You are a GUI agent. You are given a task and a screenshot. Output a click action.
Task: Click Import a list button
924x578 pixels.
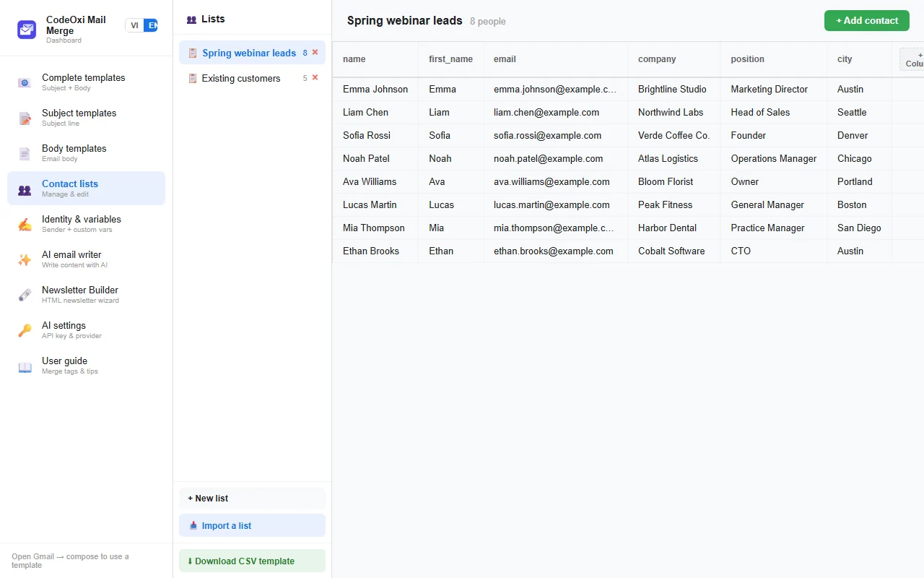[x=252, y=525]
